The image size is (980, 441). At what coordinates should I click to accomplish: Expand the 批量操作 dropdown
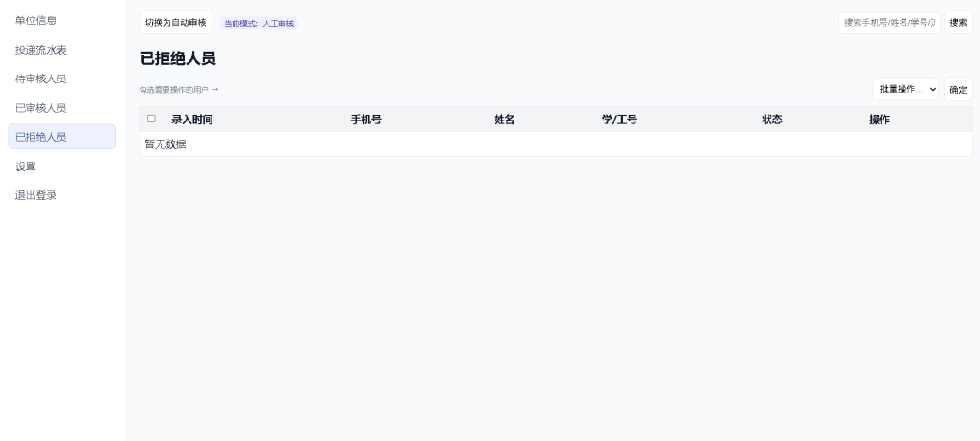pos(904,89)
